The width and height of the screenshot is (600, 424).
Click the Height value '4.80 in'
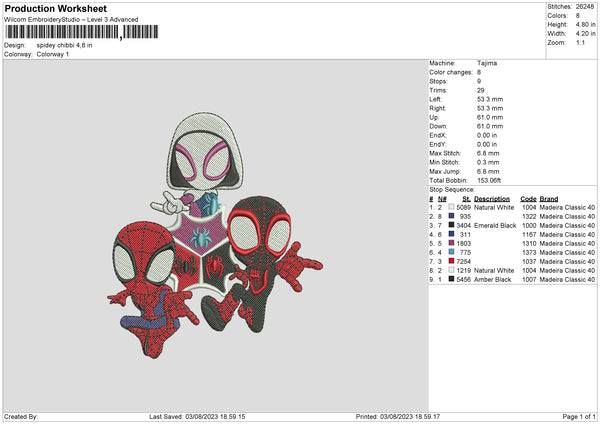point(585,24)
